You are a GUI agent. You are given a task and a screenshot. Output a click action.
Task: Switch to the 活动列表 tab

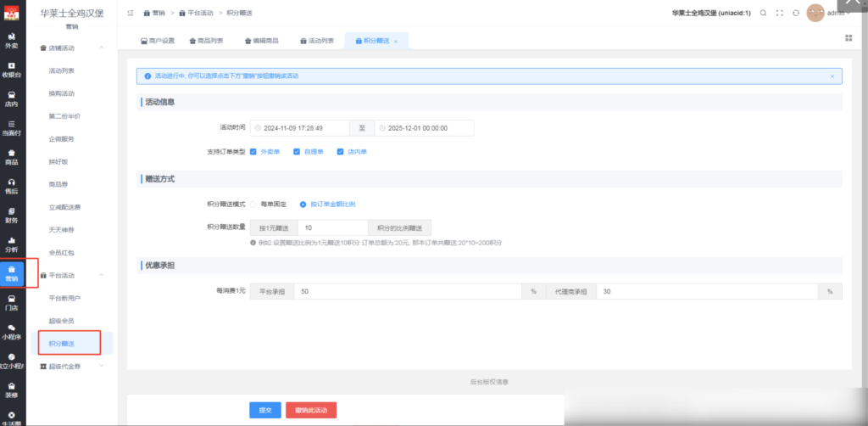tap(317, 41)
